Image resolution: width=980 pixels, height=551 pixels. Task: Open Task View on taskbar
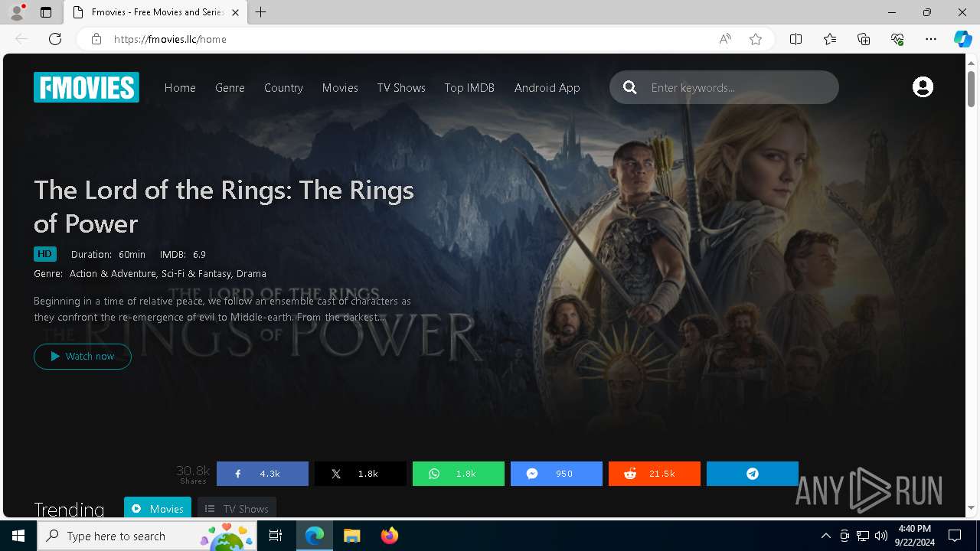pyautogui.click(x=276, y=536)
